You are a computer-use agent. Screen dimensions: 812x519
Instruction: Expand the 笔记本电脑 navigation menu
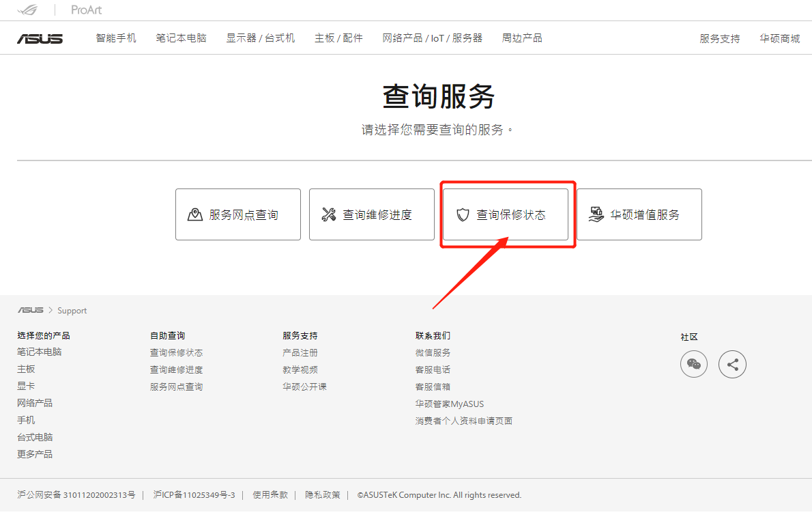[181, 38]
